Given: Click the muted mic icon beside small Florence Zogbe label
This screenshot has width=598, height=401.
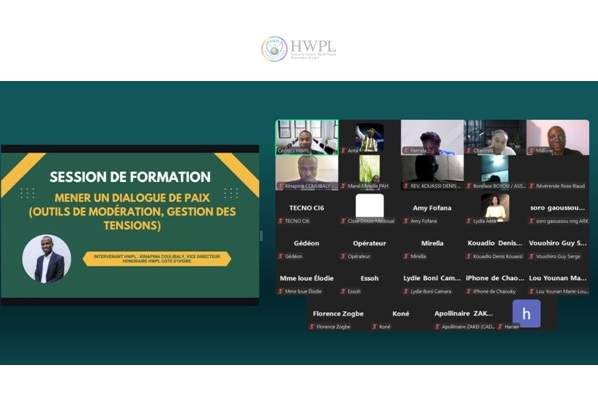Looking at the screenshot, I should 312,327.
